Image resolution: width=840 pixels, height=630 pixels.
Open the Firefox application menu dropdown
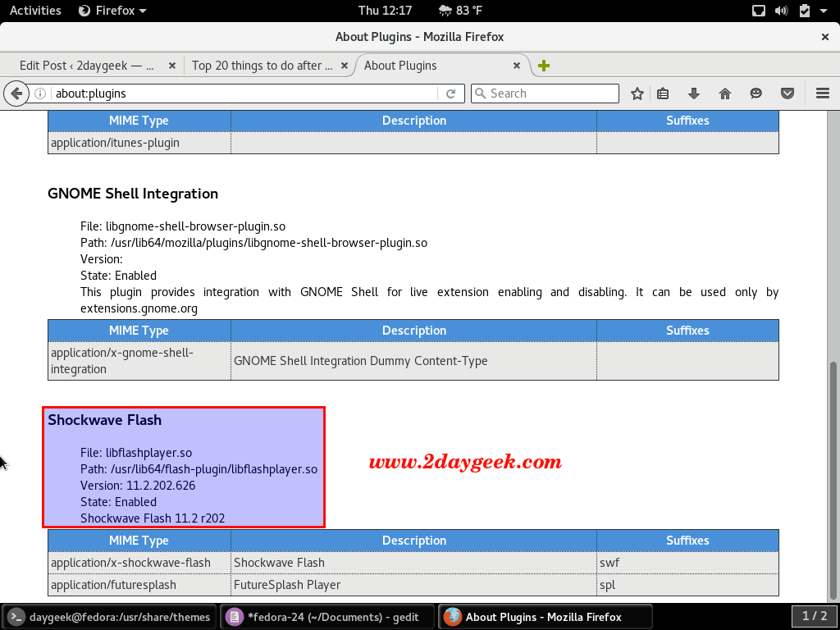112,10
